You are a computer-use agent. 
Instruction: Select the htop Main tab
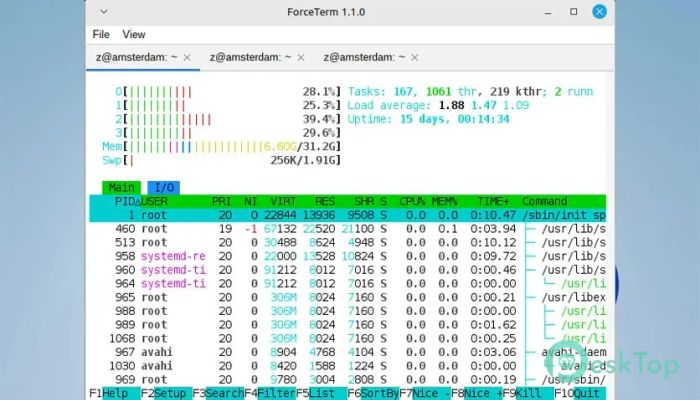[121, 188]
